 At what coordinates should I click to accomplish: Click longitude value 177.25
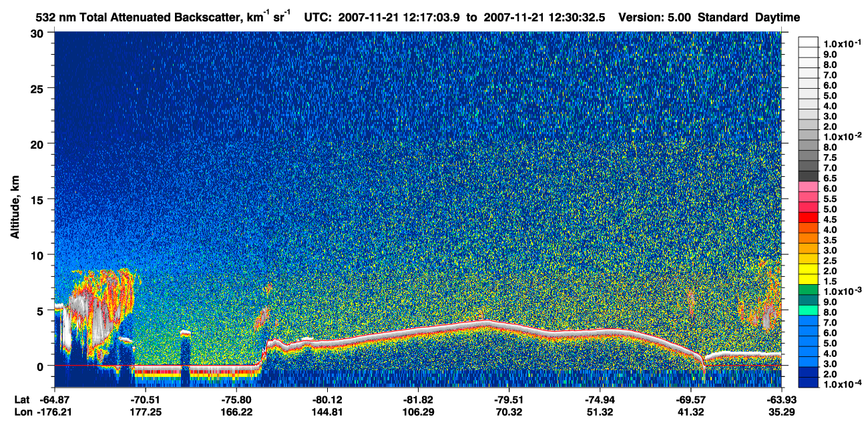coord(146,412)
